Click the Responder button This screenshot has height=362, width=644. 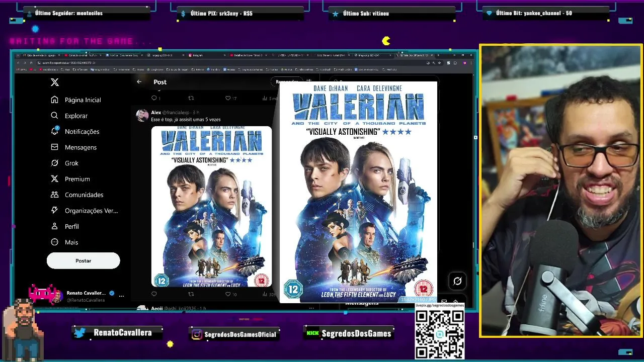(x=286, y=81)
